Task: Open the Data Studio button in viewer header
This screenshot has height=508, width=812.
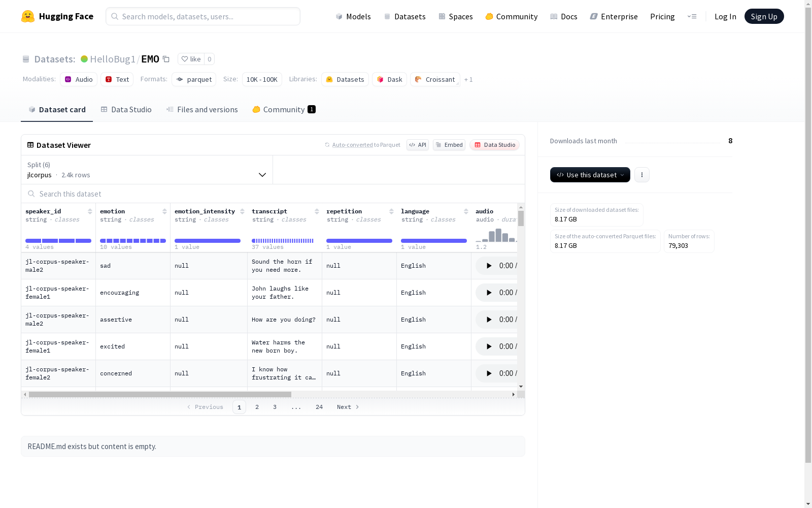Action: 494,145
